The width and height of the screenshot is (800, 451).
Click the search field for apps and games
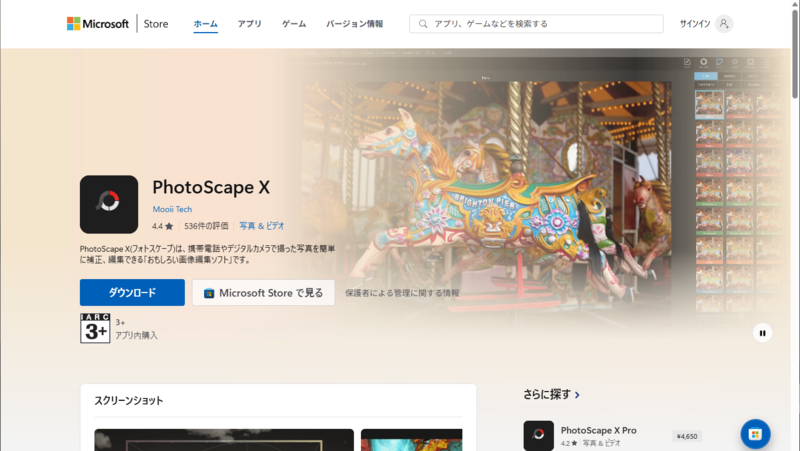click(536, 23)
